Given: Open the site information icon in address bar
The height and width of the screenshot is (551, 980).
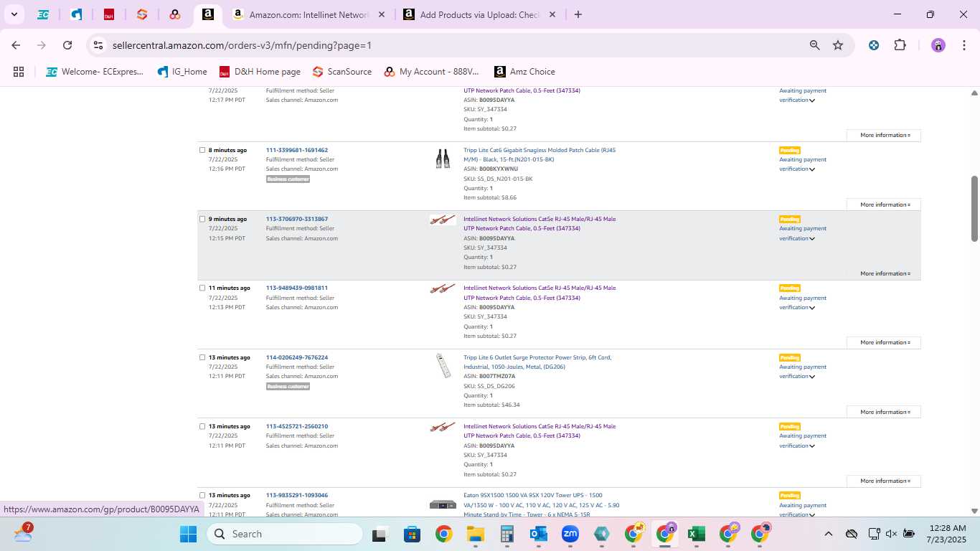Looking at the screenshot, I should click(98, 45).
